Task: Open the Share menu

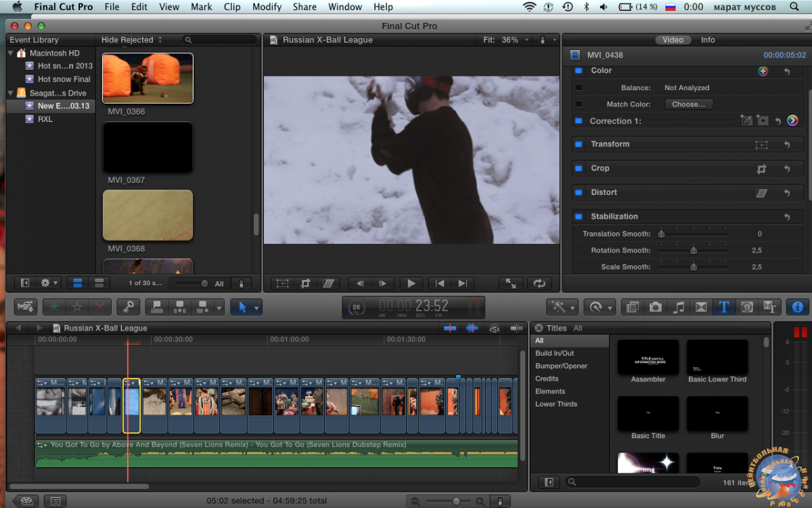Action: [x=304, y=7]
